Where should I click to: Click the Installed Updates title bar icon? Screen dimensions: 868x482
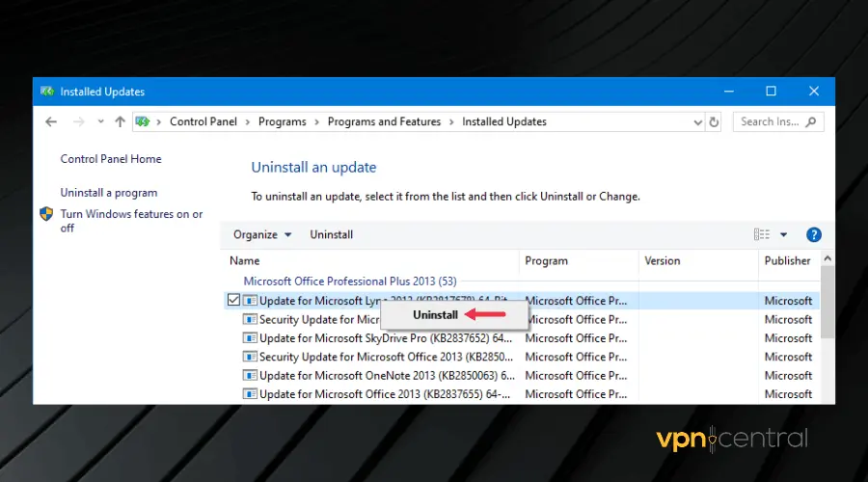[47, 92]
